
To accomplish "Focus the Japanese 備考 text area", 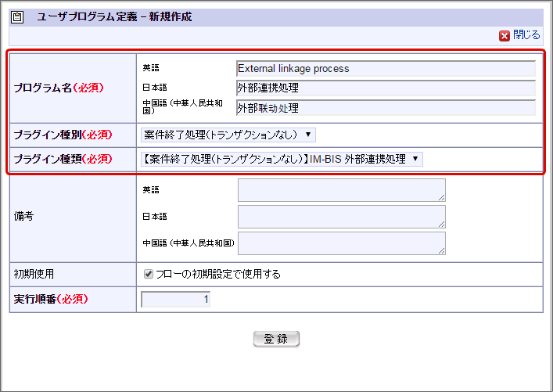I will 341,217.
